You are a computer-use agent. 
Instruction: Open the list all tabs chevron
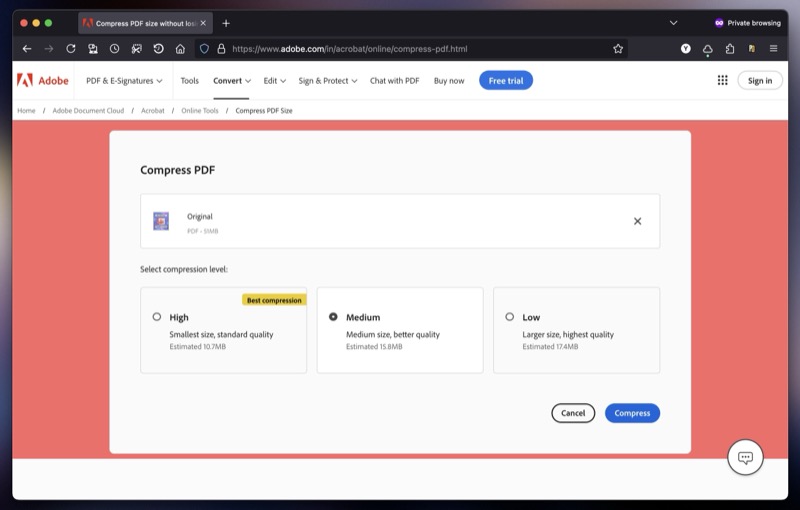[673, 23]
